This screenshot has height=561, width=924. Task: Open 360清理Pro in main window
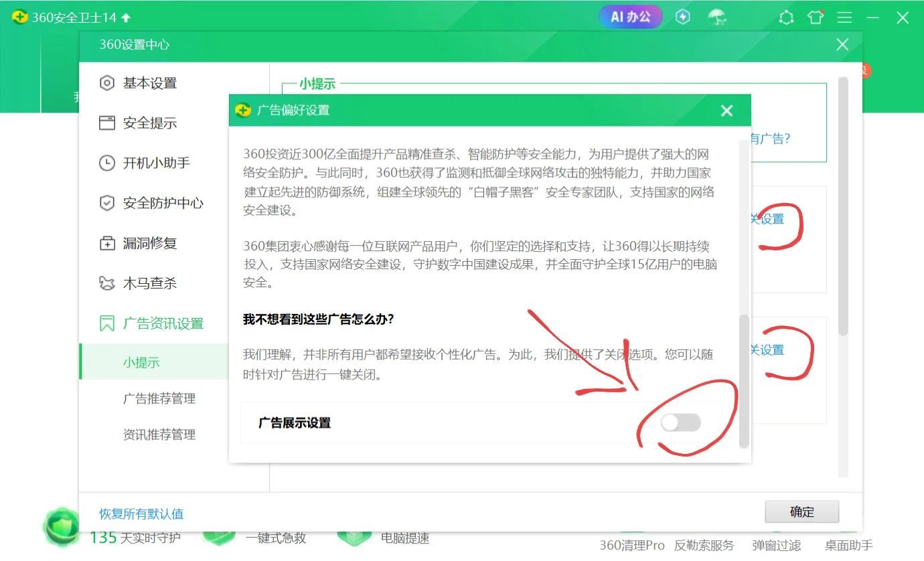tap(632, 546)
